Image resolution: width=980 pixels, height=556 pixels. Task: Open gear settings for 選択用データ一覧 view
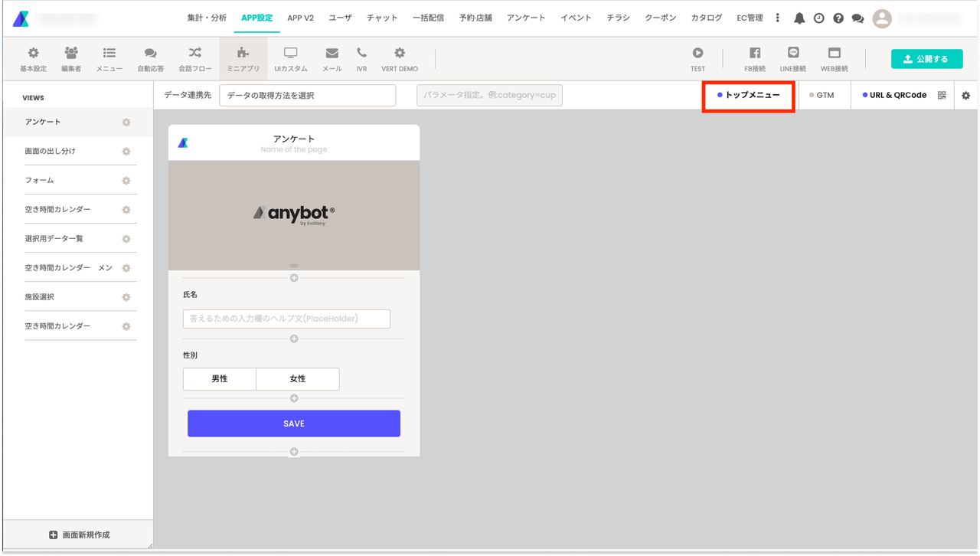pos(126,239)
